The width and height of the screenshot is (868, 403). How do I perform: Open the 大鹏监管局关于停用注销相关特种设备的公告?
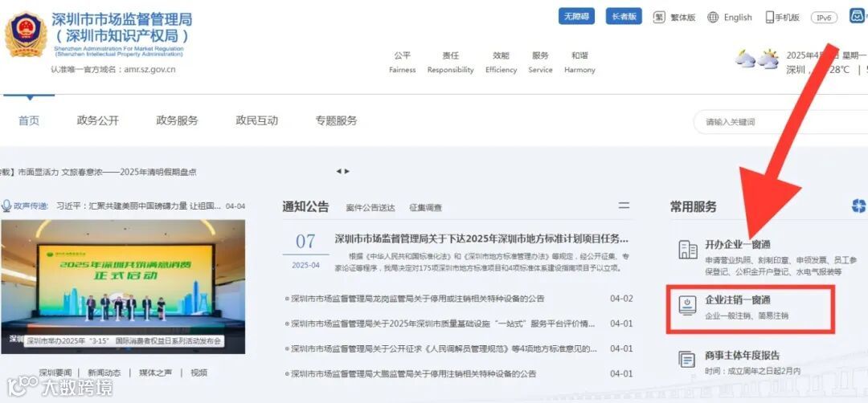click(x=414, y=374)
